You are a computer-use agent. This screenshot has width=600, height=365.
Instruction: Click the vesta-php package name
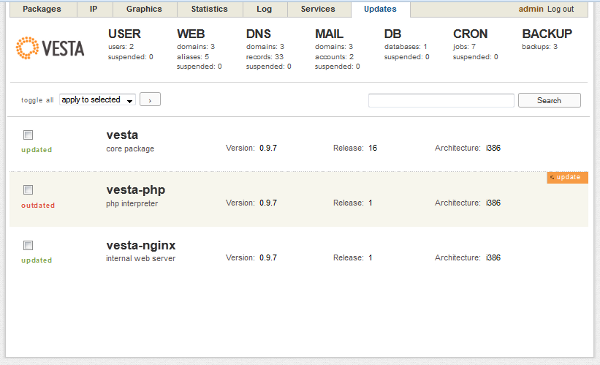coord(135,190)
